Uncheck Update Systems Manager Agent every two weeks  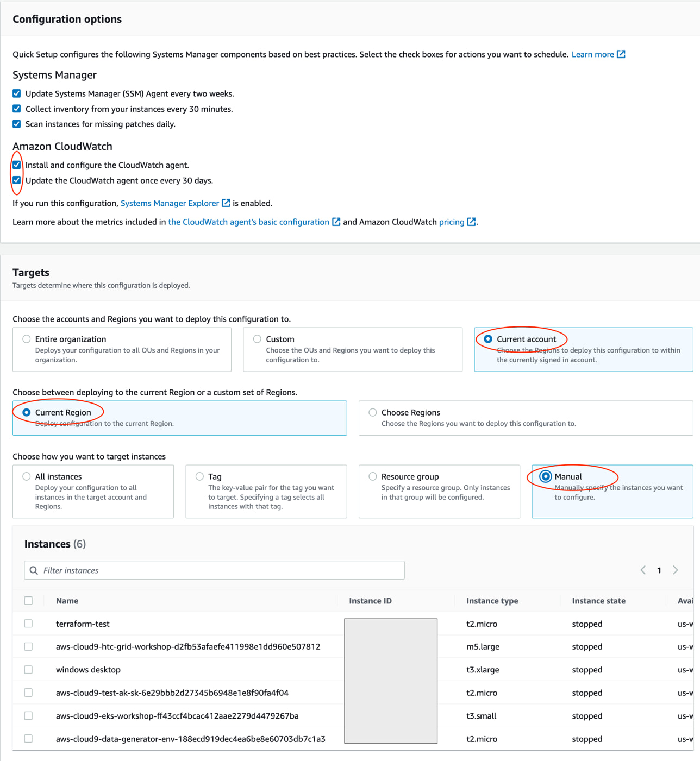(16, 93)
